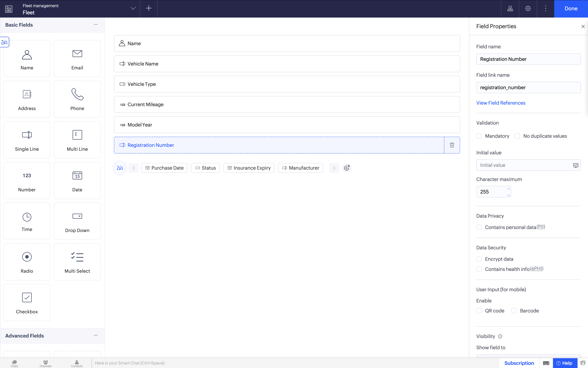The width and height of the screenshot is (588, 368).
Task: Add suggested Purchase Date field
Action: pyautogui.click(x=164, y=168)
